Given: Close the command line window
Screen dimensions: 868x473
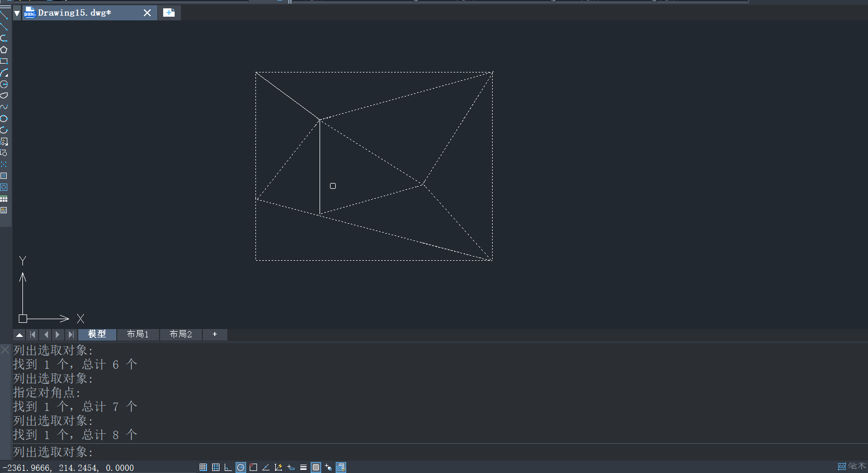Looking at the screenshot, I should [x=5, y=349].
